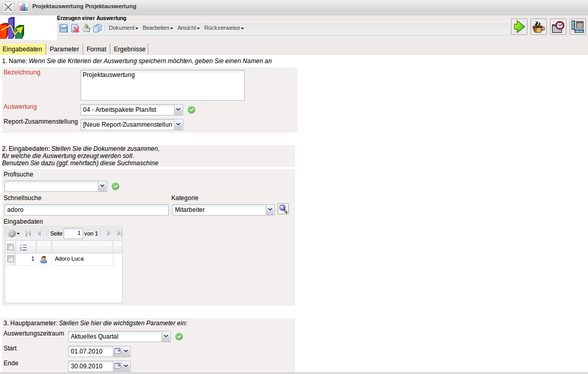588x374 pixels.
Task: Click the Ende date field 30.09.2010
Action: point(91,366)
